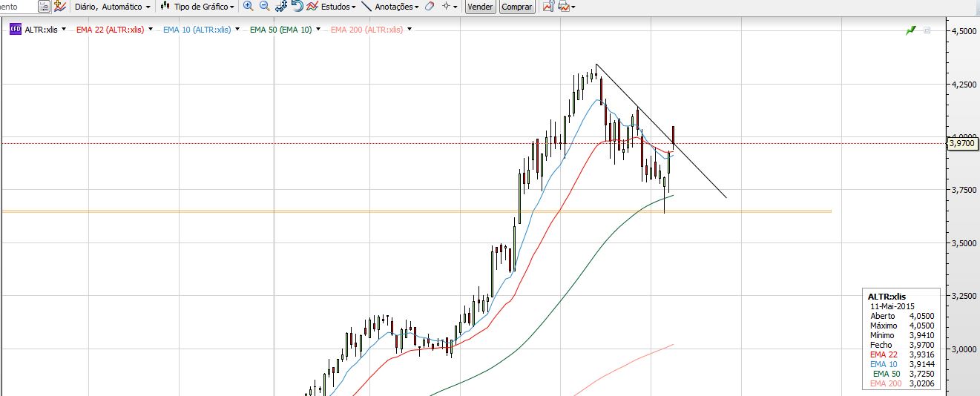Click the 3,0000 price axis label

pos(963,349)
